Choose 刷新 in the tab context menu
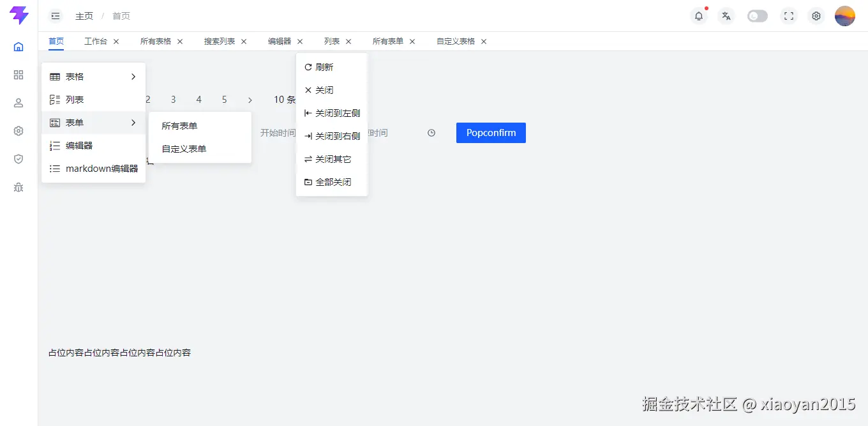Screen dimensions: 868x426 [x=332, y=67]
